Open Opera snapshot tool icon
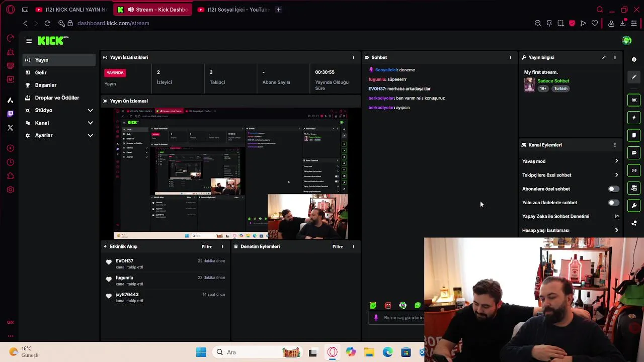644x362 pixels. pos(560,23)
